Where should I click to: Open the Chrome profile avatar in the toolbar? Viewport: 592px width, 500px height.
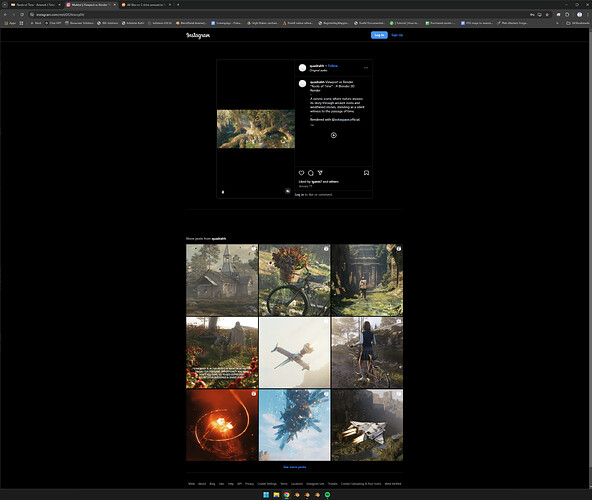click(x=580, y=14)
